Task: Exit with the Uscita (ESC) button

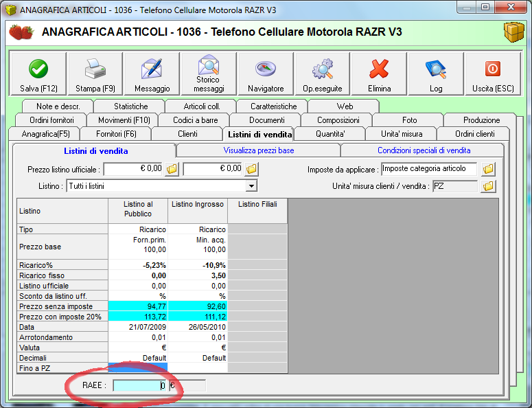Action: point(493,73)
